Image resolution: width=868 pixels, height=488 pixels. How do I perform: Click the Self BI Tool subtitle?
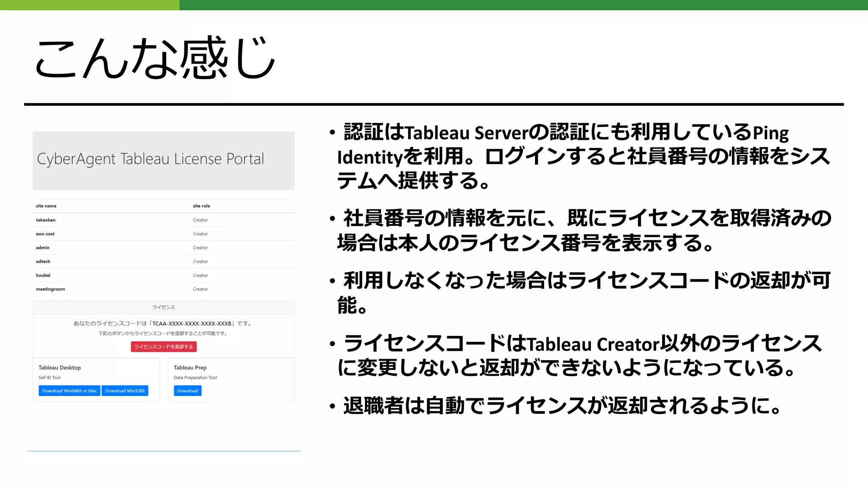pos(50,377)
